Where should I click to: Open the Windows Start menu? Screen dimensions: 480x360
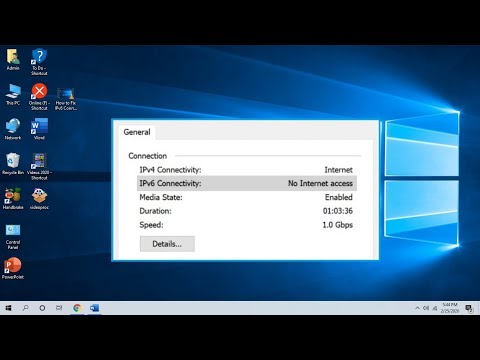[x=8, y=308]
